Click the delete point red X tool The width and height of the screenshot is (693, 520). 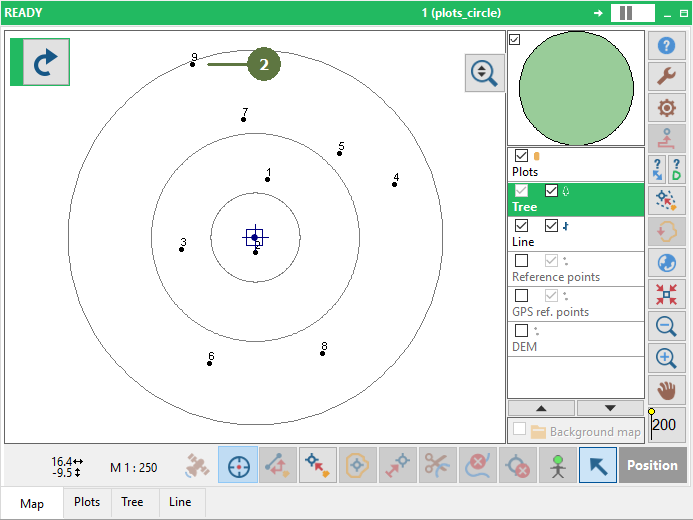518,465
